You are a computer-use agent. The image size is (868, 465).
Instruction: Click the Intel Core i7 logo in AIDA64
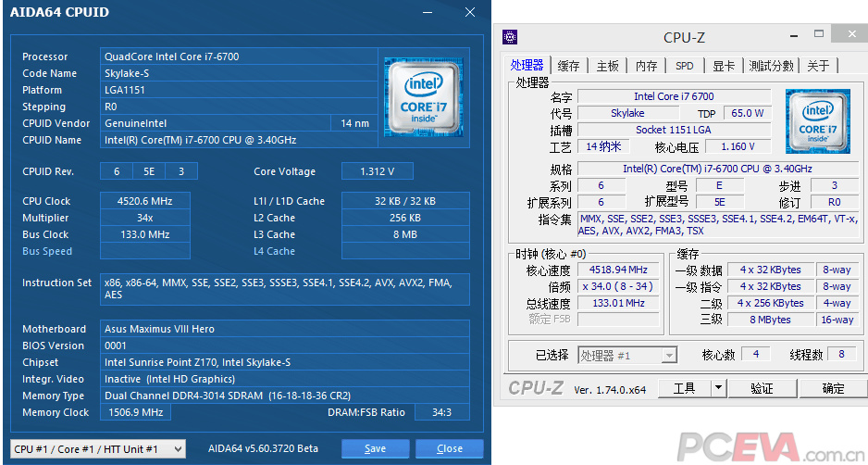pyautogui.click(x=424, y=98)
